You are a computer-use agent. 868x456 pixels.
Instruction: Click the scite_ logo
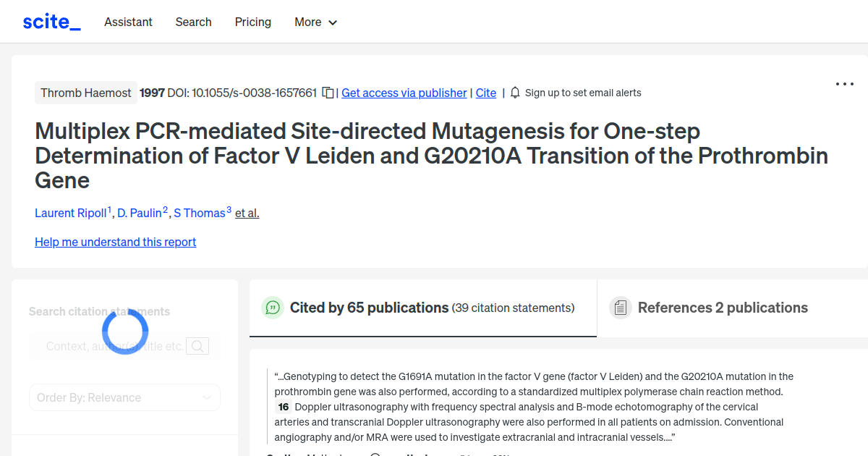pos(51,21)
